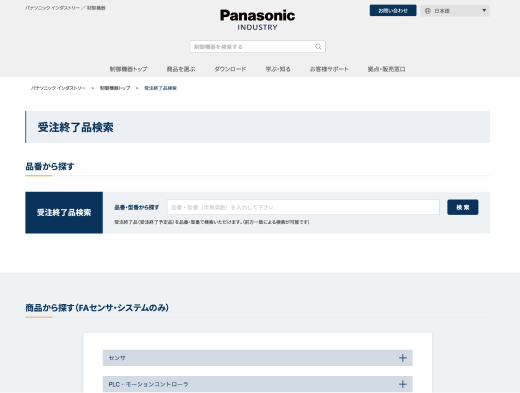
Task: Click the magnifier icon in site search
Action: click(318, 47)
